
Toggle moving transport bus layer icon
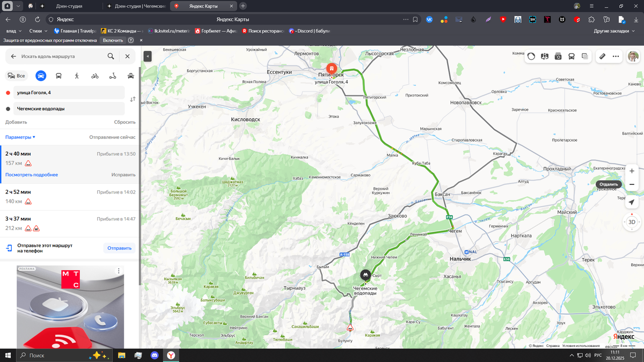(572, 56)
